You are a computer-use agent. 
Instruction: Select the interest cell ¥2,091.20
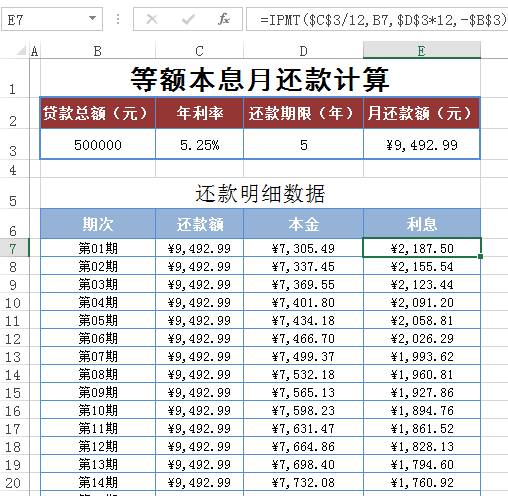(x=422, y=302)
